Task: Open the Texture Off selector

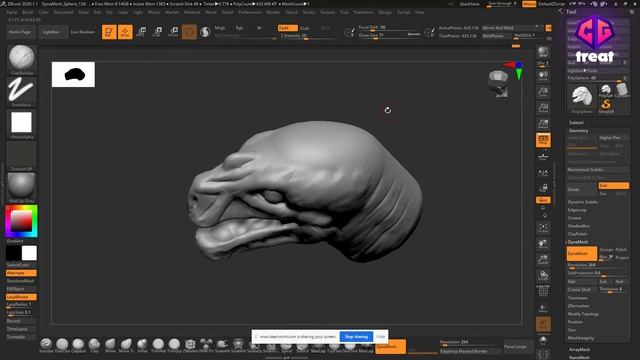Action: [21, 156]
